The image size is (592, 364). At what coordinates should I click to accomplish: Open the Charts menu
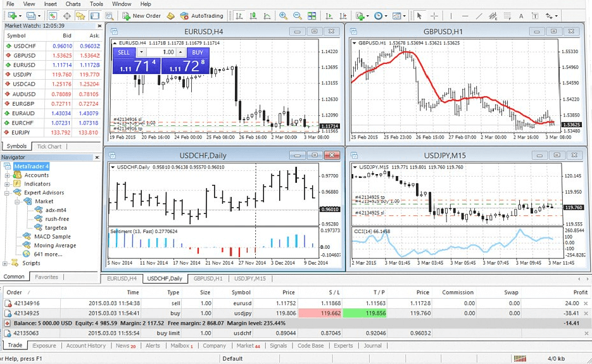pos(73,4)
